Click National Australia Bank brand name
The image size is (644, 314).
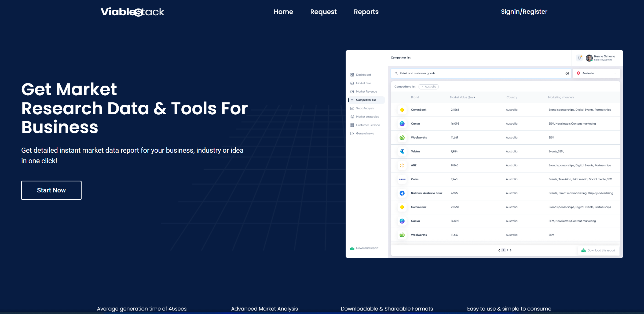[427, 193]
